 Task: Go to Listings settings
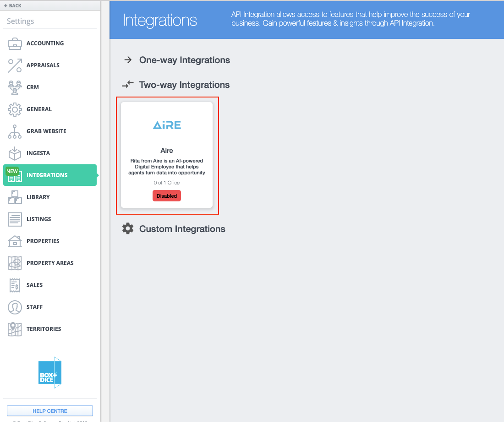point(39,219)
